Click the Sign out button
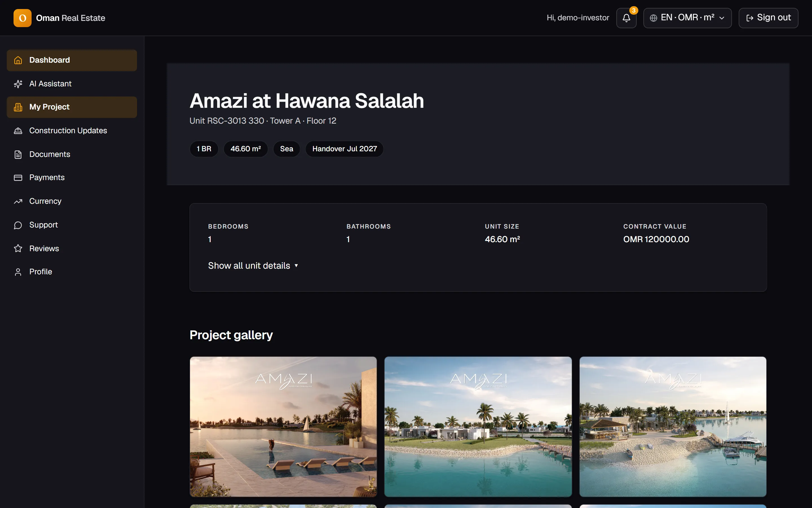Screen dimensions: 812x508 coord(768,18)
